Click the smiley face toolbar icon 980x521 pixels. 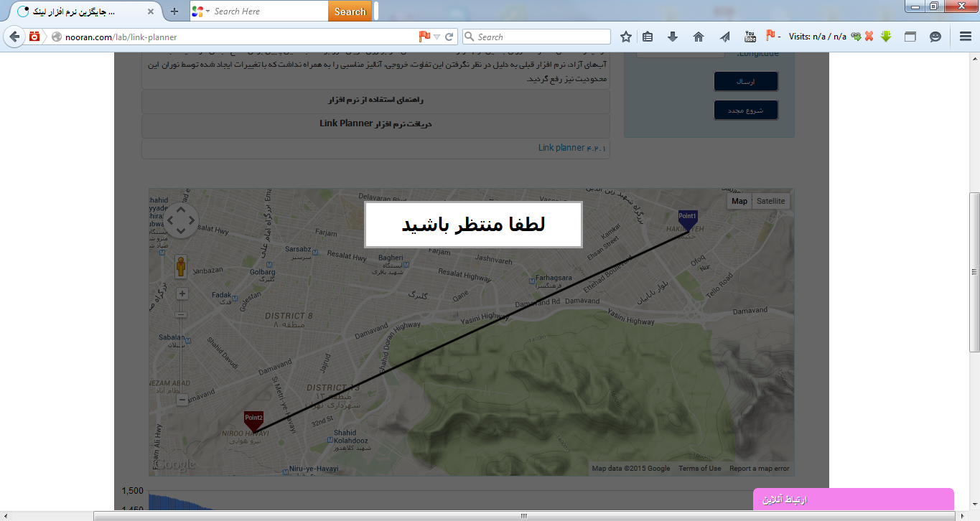(935, 37)
